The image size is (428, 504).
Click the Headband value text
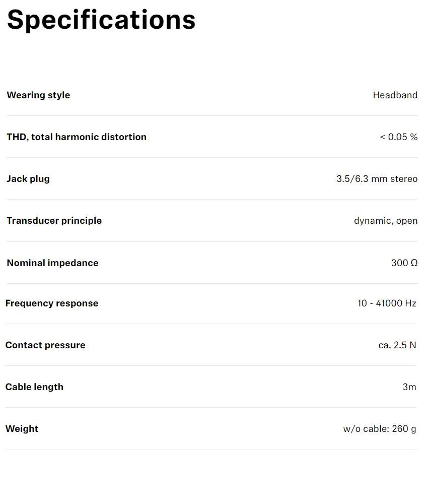[x=395, y=95]
